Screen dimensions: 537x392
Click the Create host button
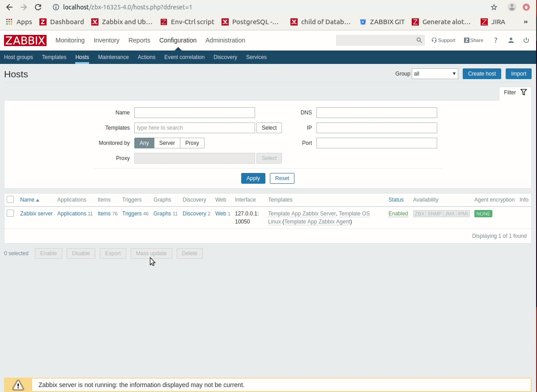(x=482, y=74)
